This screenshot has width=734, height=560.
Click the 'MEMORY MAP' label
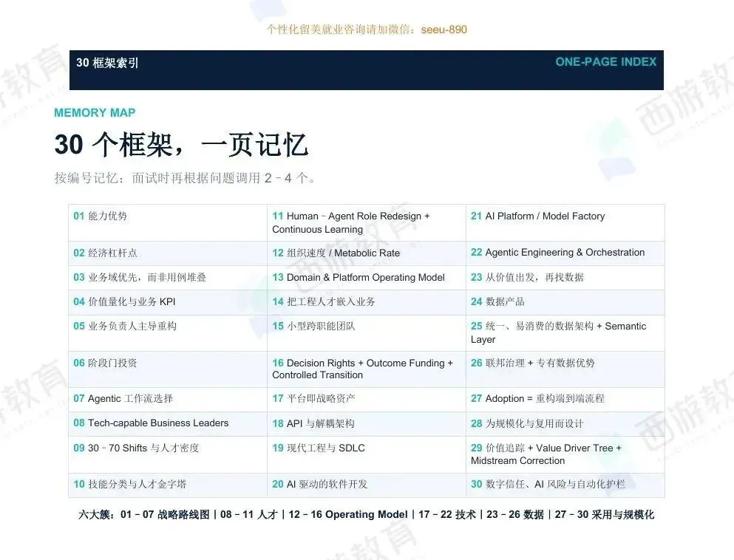[95, 113]
